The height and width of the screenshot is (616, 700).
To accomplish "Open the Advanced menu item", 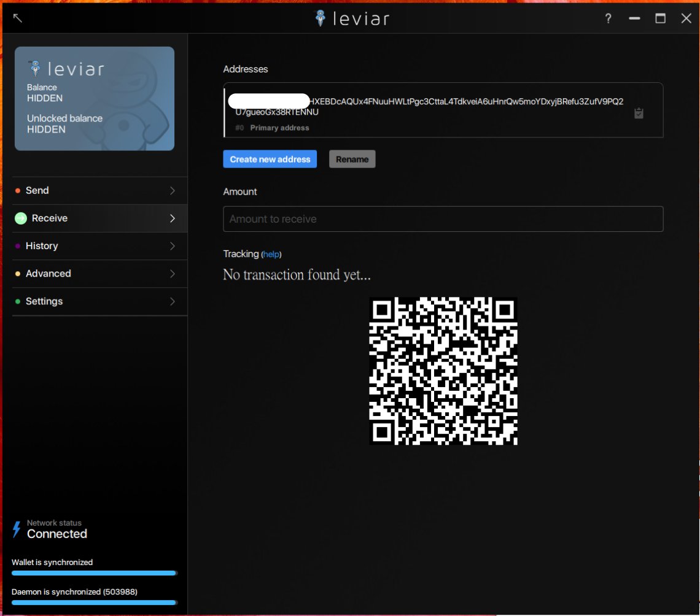I will [x=99, y=274].
